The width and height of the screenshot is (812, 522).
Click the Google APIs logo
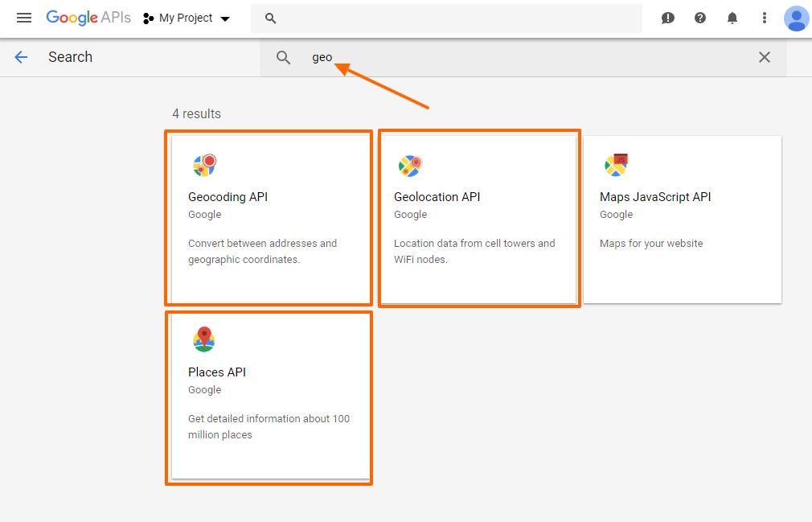pyautogui.click(x=88, y=18)
